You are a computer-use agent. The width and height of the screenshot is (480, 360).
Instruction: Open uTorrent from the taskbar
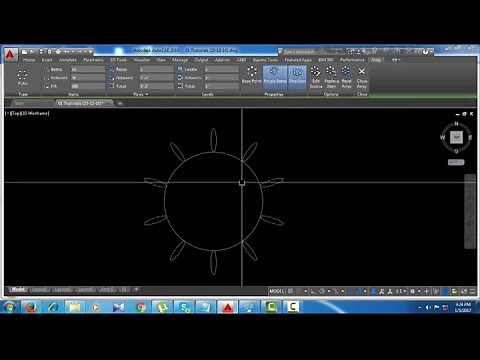[162, 307]
